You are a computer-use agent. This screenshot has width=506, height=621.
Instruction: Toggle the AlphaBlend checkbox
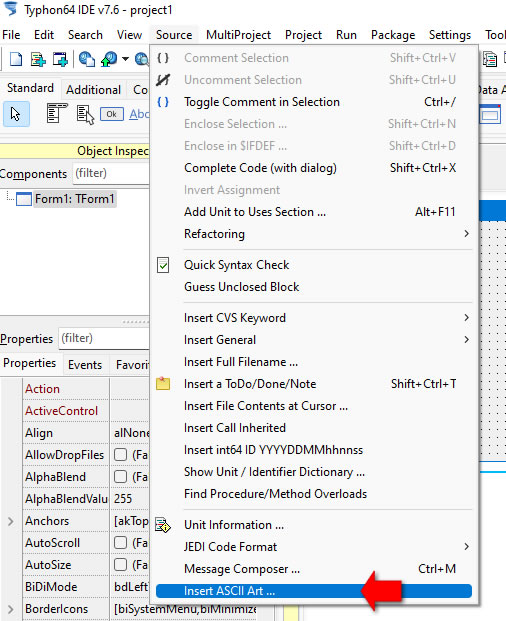click(120, 476)
